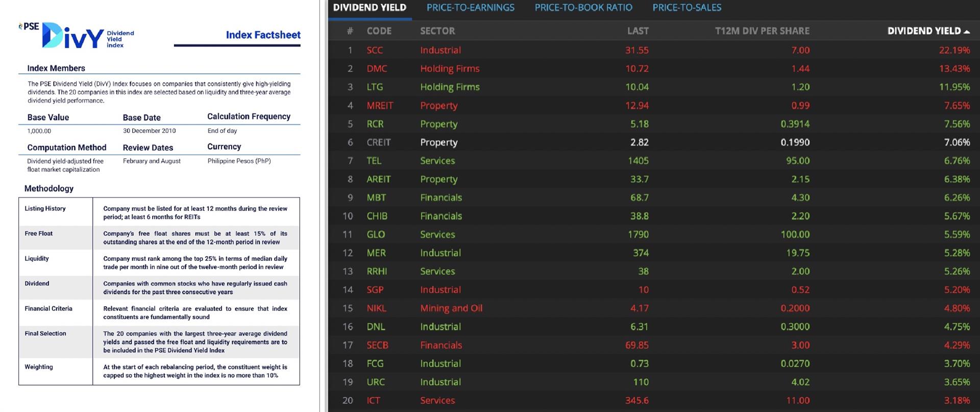Viewport: 980px width, 412px height.
Task: Click the Review Dates value February and August
Action: point(152,161)
